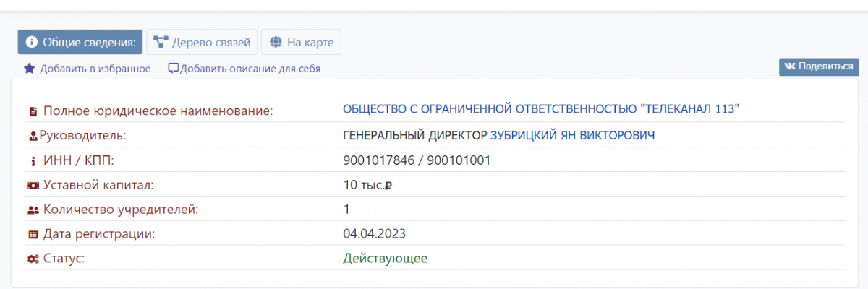Open the Общие сведения tab
Viewport: 868px width, 289px height.
[80, 42]
